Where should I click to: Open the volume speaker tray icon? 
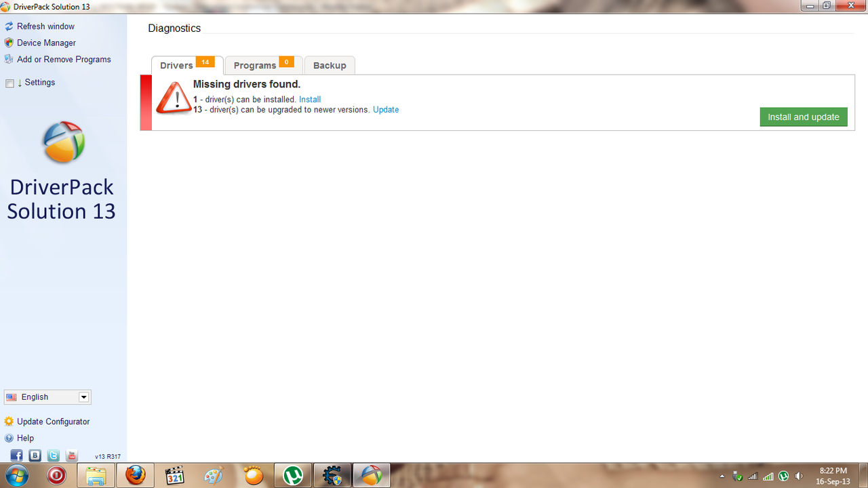pyautogui.click(x=800, y=476)
